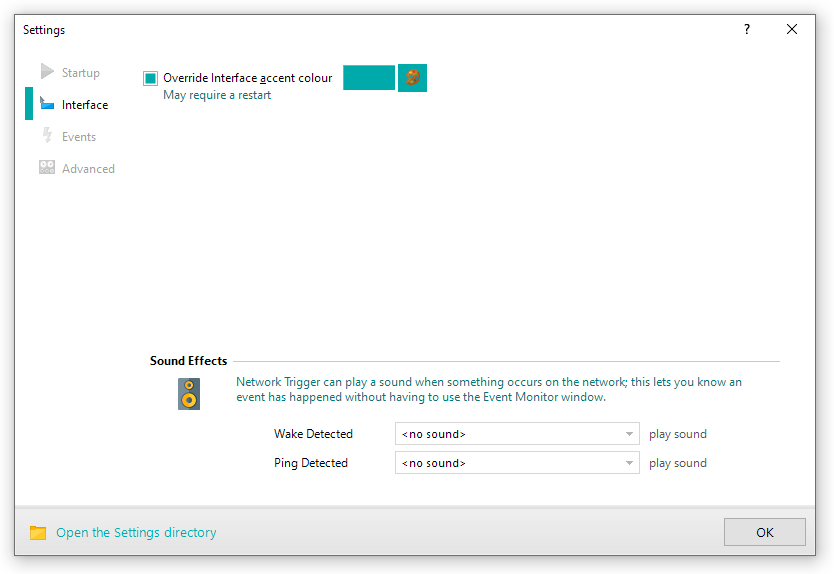The width and height of the screenshot is (834, 574).
Task: Click the "May require a restart" text
Action: tap(217, 95)
